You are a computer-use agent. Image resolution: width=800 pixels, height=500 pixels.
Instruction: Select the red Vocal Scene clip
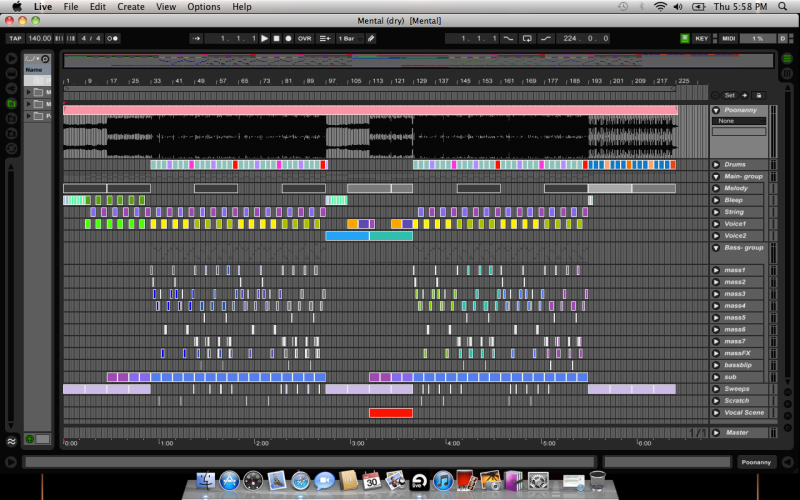[x=391, y=413]
